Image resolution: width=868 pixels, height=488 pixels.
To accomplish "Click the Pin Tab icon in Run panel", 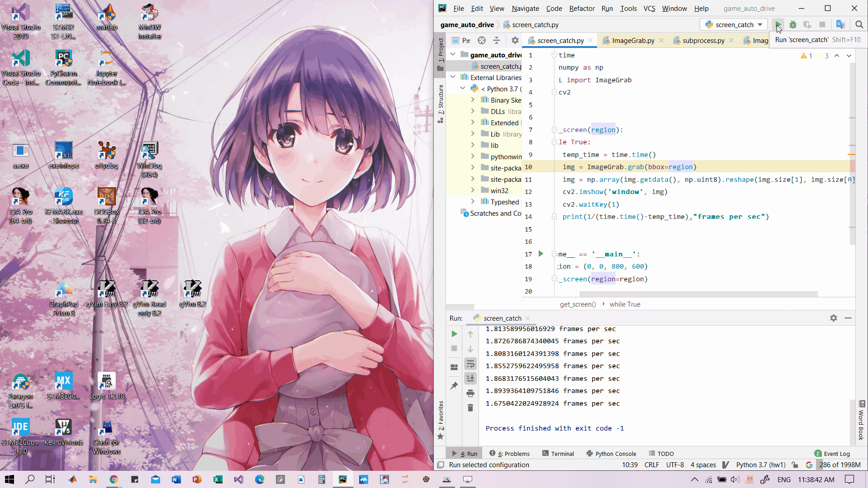I will click(454, 385).
